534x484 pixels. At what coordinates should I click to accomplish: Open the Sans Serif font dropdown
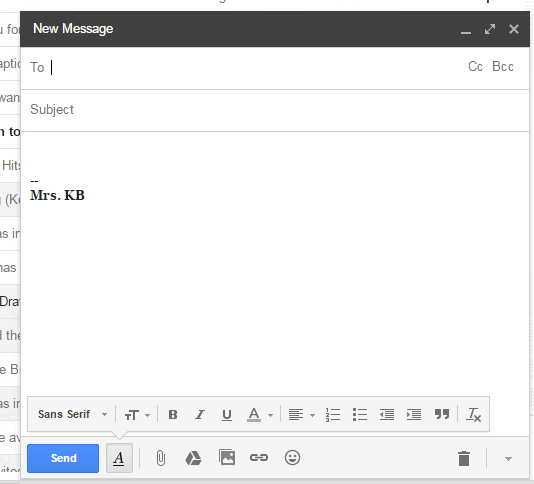coord(73,415)
